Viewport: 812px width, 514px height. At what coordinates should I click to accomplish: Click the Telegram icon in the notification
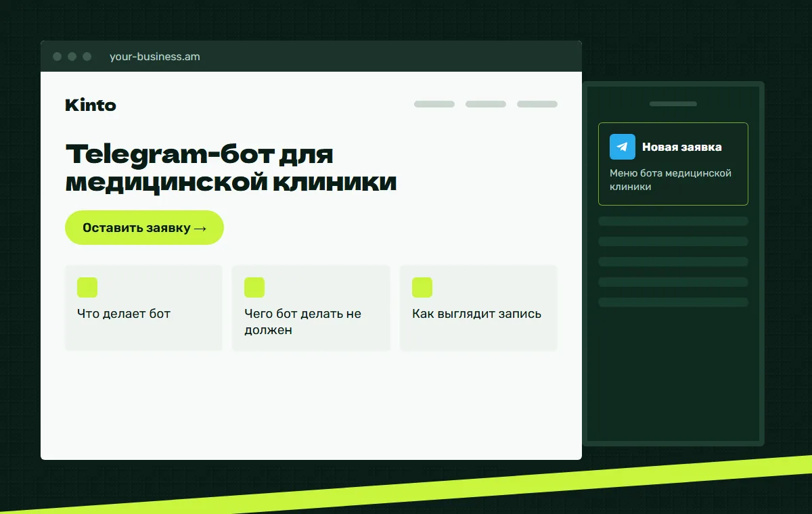tap(623, 147)
